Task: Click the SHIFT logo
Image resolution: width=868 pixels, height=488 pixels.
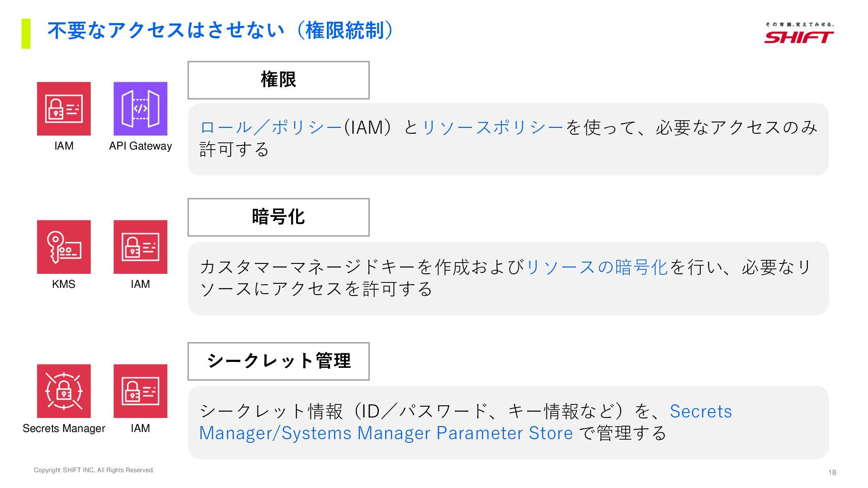Action: tap(799, 33)
